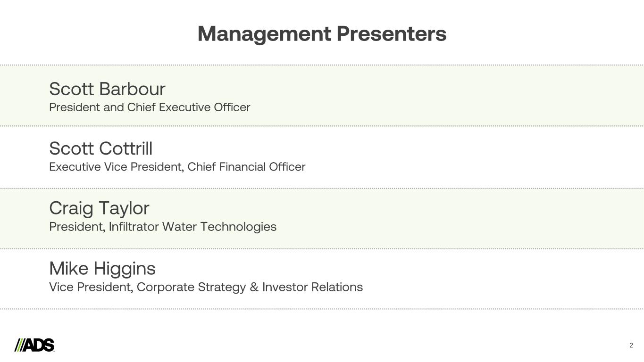Click the phrase "Investor Relations"
The width and height of the screenshot is (644, 362).
[312, 287]
